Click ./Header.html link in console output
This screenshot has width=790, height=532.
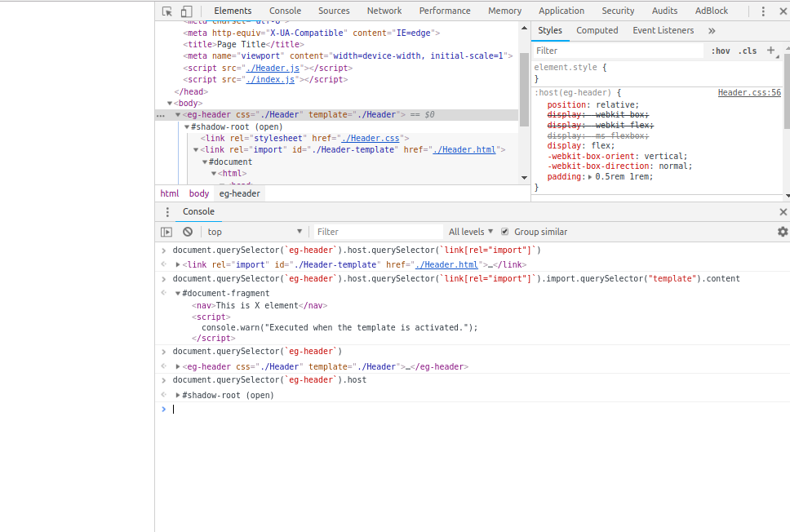click(x=446, y=264)
